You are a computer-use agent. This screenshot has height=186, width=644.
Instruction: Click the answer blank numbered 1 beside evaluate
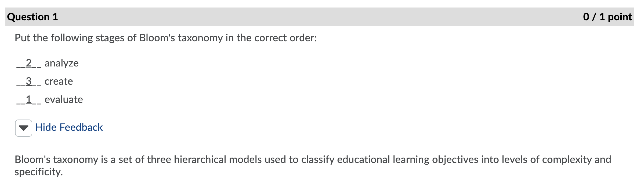point(29,100)
